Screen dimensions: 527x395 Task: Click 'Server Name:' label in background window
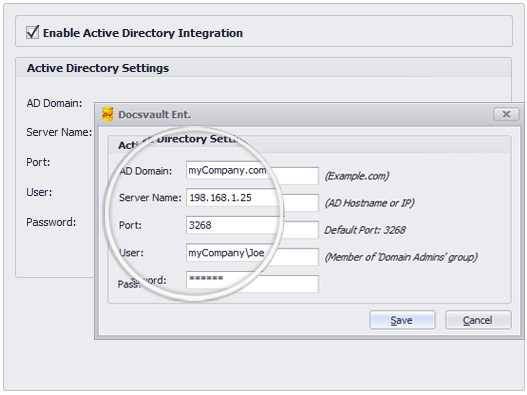pyautogui.click(x=59, y=132)
